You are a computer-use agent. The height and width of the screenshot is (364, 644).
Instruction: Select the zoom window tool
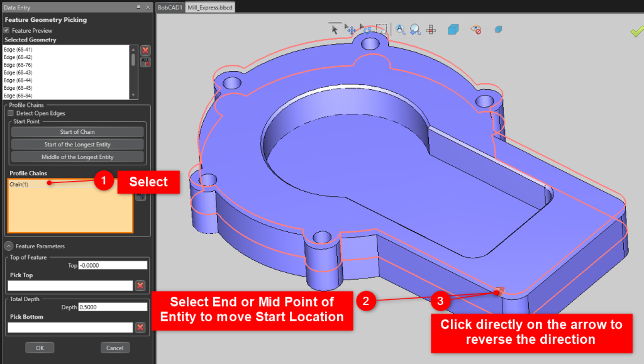click(380, 28)
